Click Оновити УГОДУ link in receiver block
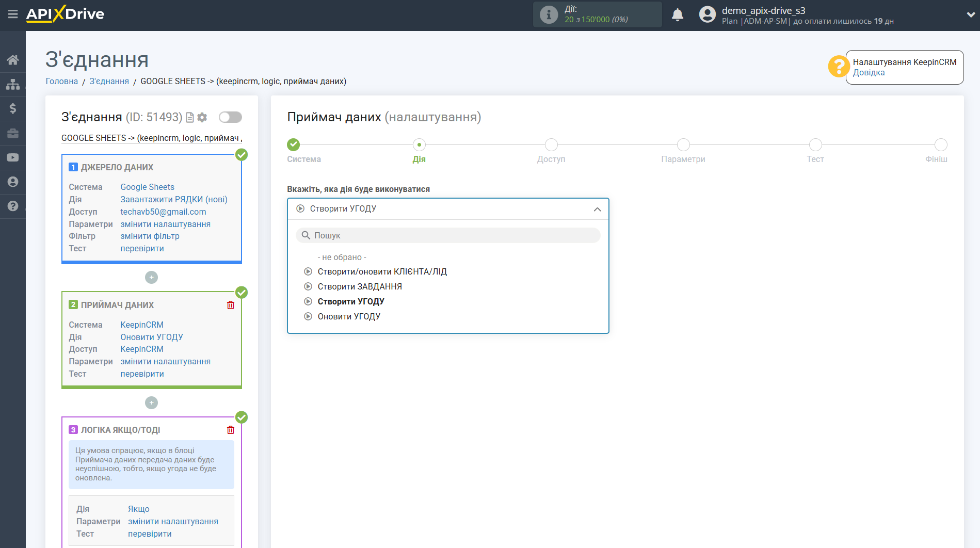This screenshot has height=548, width=980. point(152,337)
